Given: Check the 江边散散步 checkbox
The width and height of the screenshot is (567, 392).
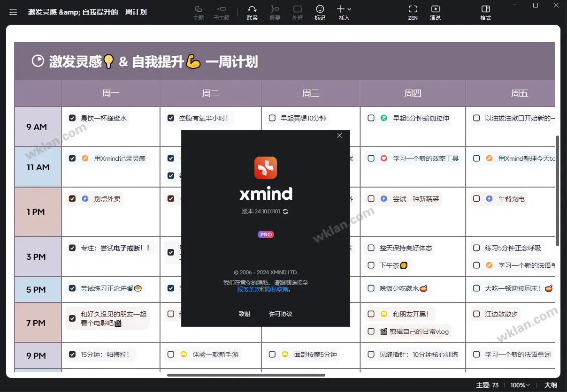Looking at the screenshot, I should (476, 314).
